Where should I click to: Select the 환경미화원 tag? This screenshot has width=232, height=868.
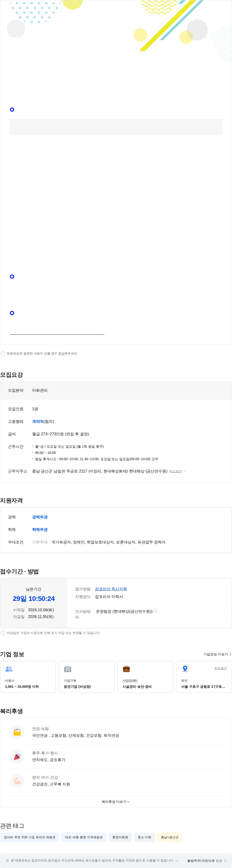pyautogui.click(x=120, y=837)
